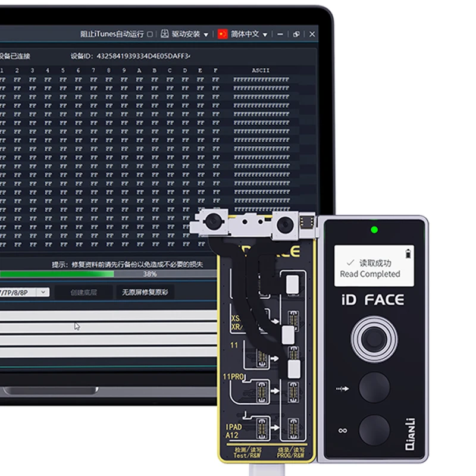476x476 pixels.
Task: Minimize the repair software window
Action: tap(280, 35)
